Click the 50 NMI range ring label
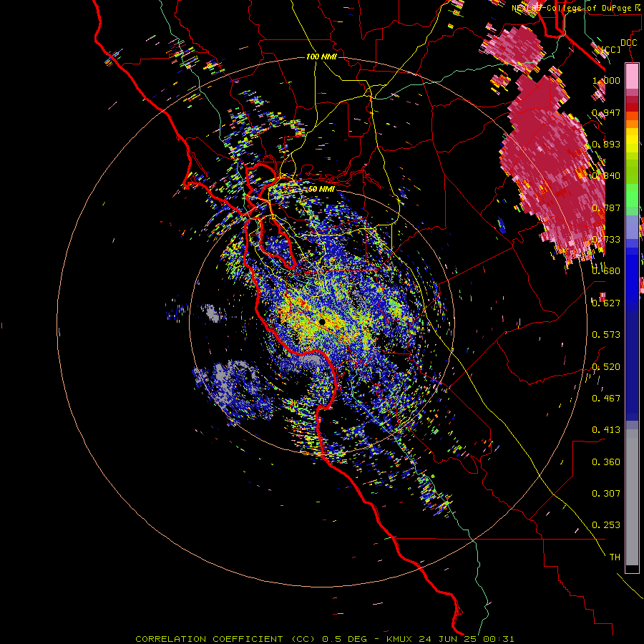644x644 pixels. pos(321,189)
